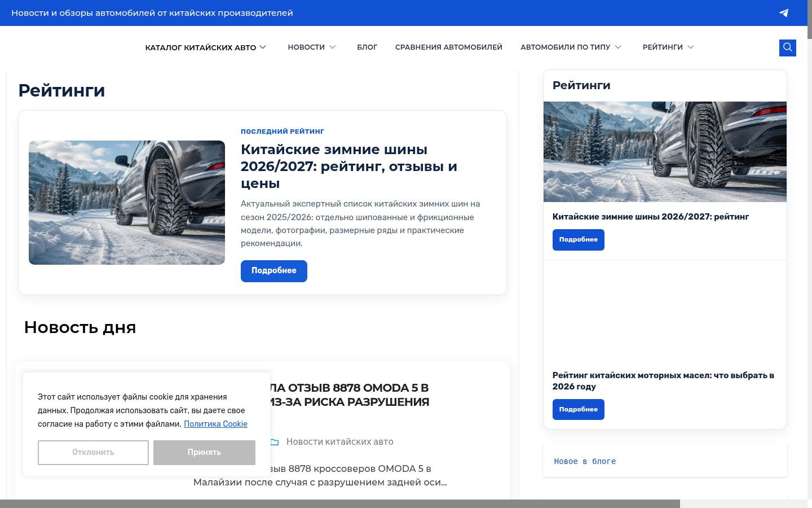812x508 pixels.
Task: Click the winter tire thumbnail in main card
Action: [127, 203]
